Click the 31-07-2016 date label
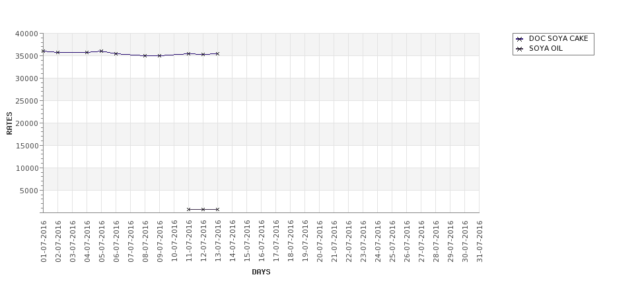This screenshot has width=644, height=283. tap(479, 241)
